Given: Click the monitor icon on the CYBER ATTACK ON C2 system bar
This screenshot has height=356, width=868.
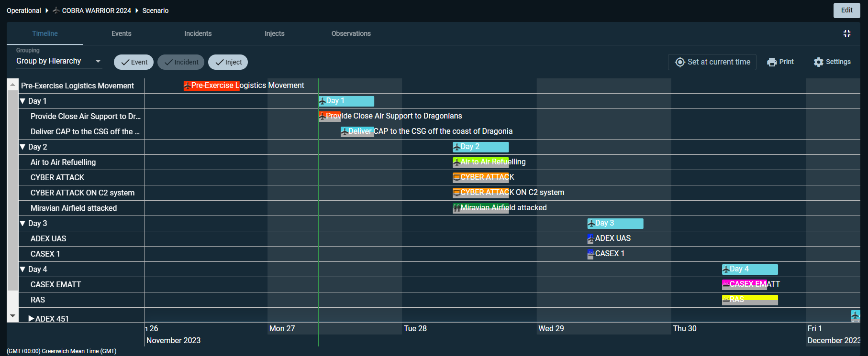Looking at the screenshot, I should pos(456,193).
